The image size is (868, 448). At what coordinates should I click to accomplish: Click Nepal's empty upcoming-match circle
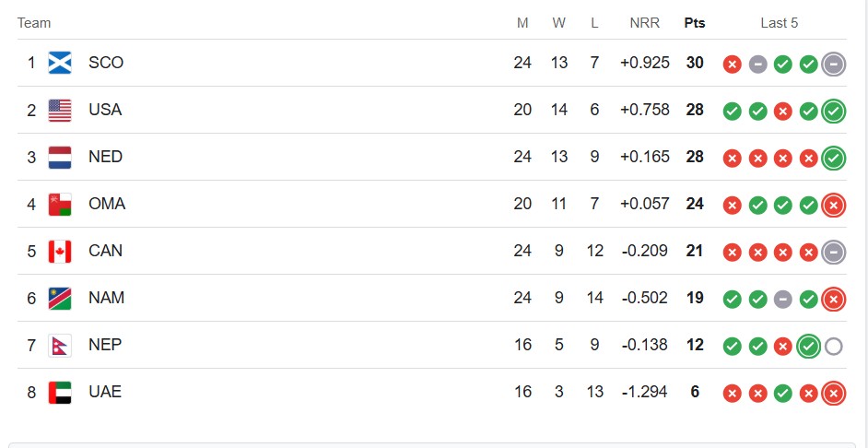pos(834,347)
